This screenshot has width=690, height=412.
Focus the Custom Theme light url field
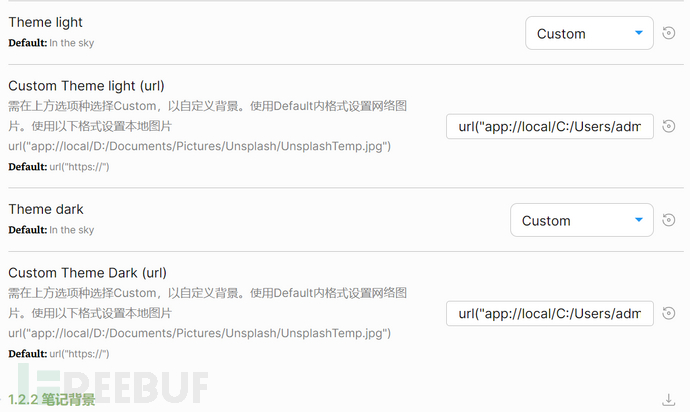(x=549, y=126)
